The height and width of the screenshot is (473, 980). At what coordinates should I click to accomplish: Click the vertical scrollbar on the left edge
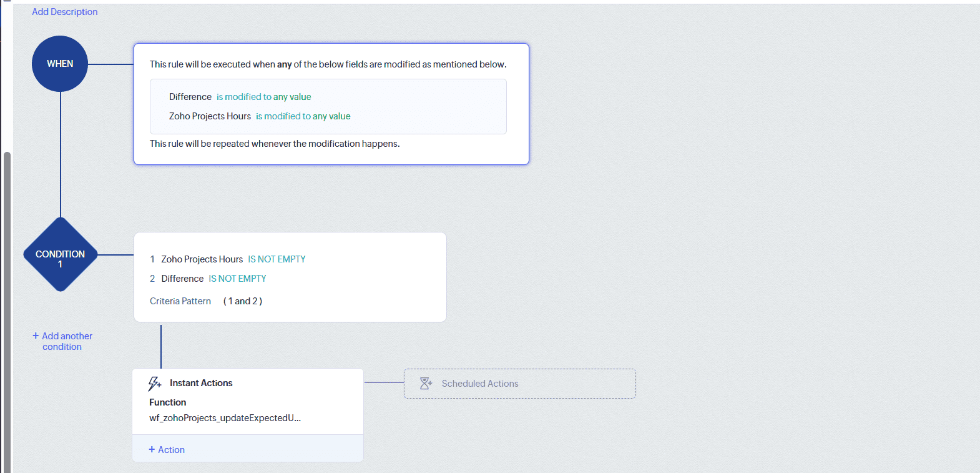(x=7, y=312)
